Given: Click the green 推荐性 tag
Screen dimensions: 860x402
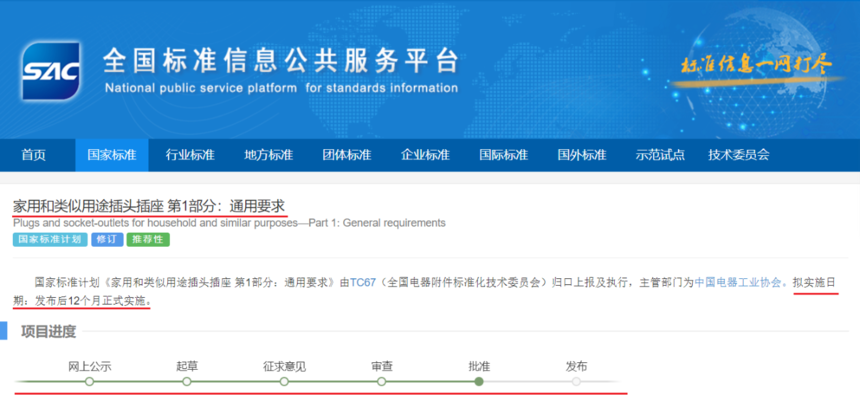Looking at the screenshot, I should [148, 240].
